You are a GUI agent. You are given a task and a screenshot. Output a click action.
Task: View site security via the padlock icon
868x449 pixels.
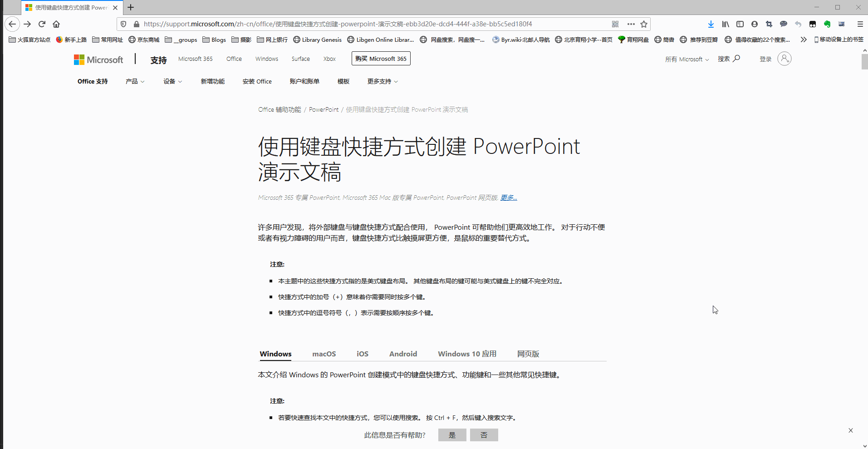(x=136, y=24)
